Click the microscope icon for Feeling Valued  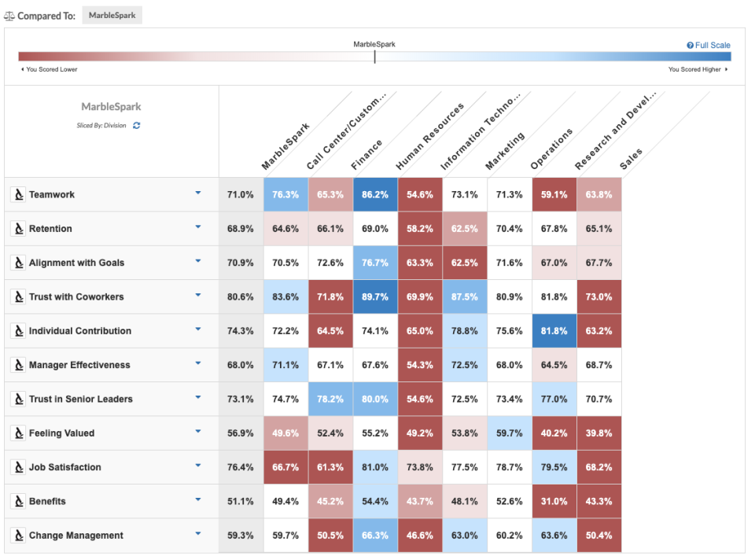(x=18, y=433)
